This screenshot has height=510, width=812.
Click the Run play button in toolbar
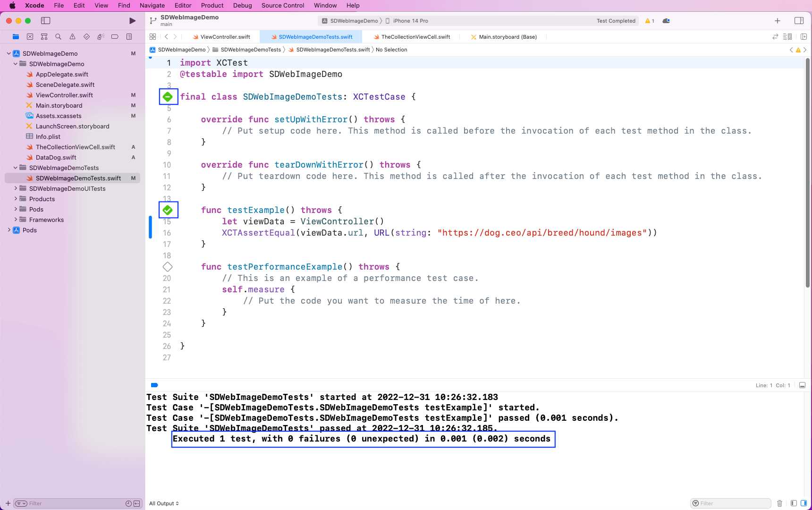(132, 21)
